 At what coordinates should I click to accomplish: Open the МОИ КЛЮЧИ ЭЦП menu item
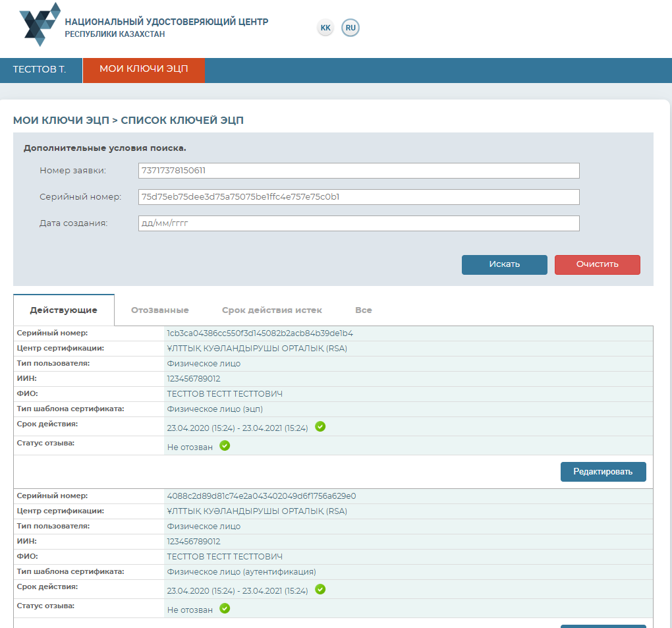pyautogui.click(x=144, y=70)
